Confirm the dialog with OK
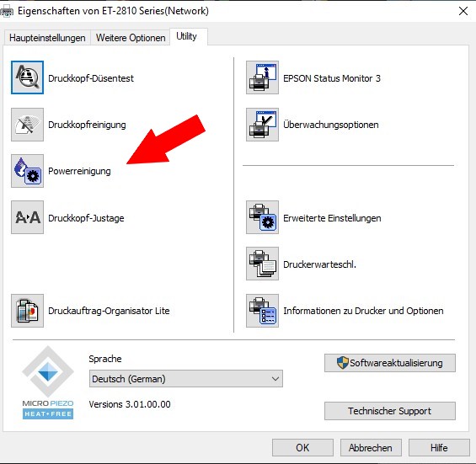476x464 pixels. pyautogui.click(x=302, y=448)
